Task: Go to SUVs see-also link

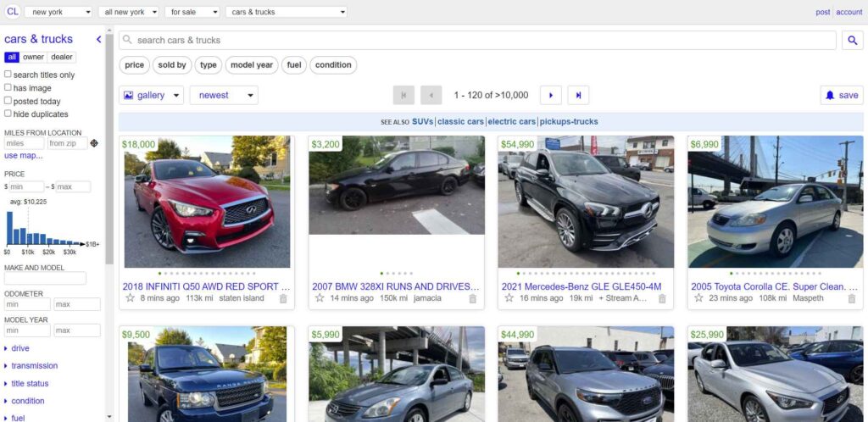Action: [x=422, y=122]
